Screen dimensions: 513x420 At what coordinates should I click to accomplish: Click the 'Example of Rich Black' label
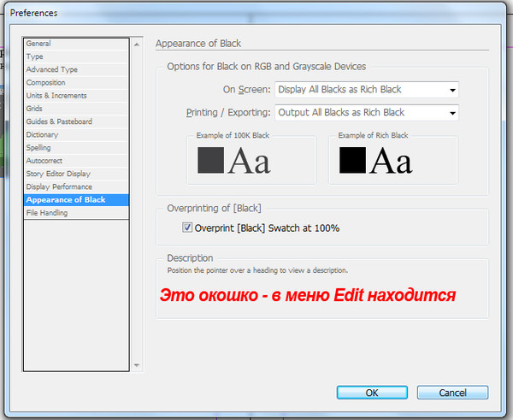coord(373,135)
